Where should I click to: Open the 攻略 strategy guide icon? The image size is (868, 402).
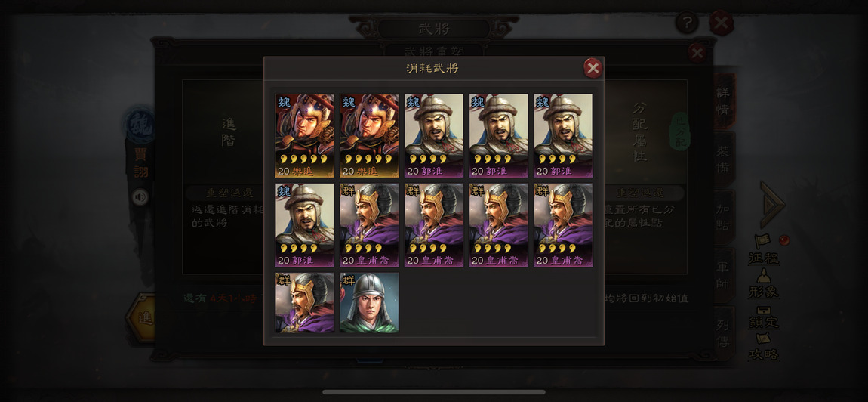tap(764, 347)
